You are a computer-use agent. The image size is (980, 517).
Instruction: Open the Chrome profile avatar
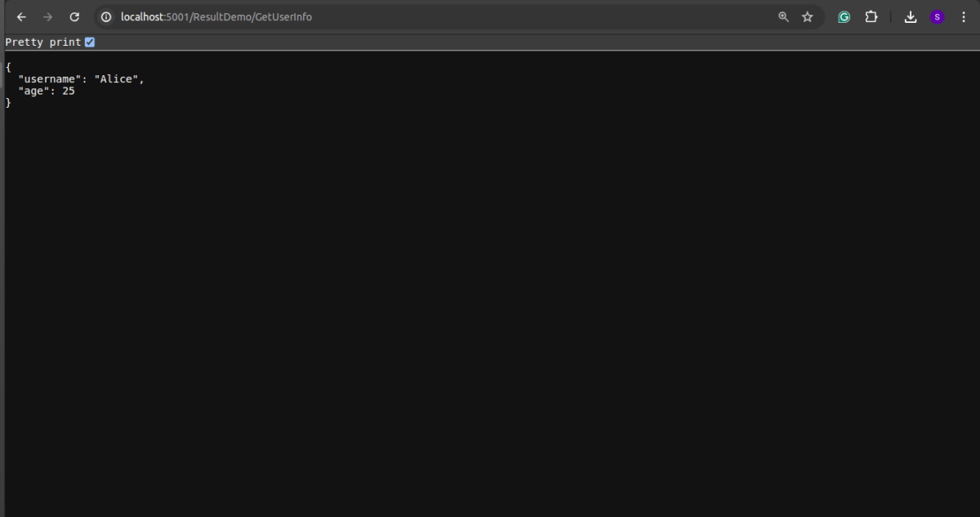click(936, 16)
